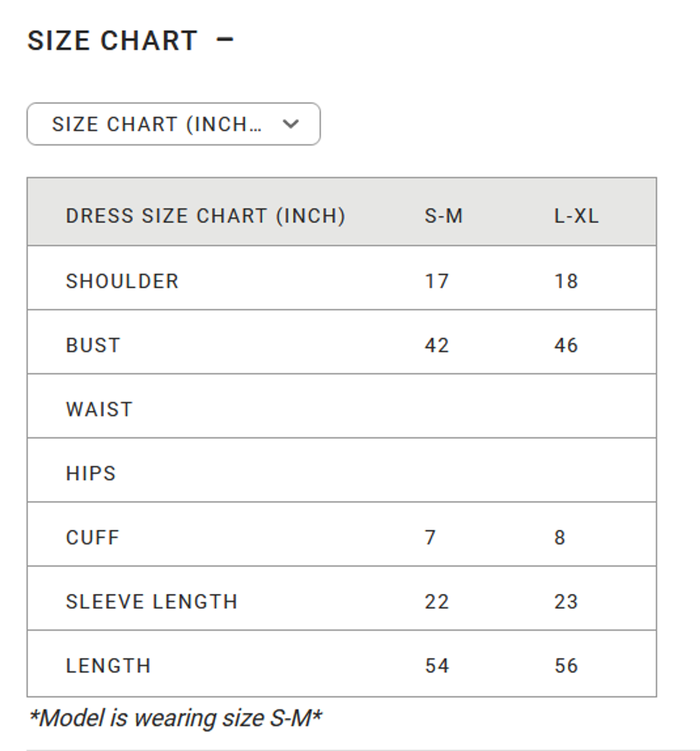Collapse the Size Chart section minus icon
This screenshot has height=751, width=700.
coord(225,40)
